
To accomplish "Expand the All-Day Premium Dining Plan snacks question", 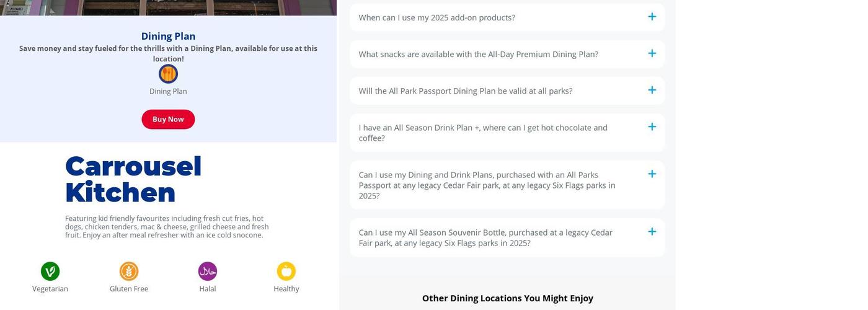I will point(478,54).
